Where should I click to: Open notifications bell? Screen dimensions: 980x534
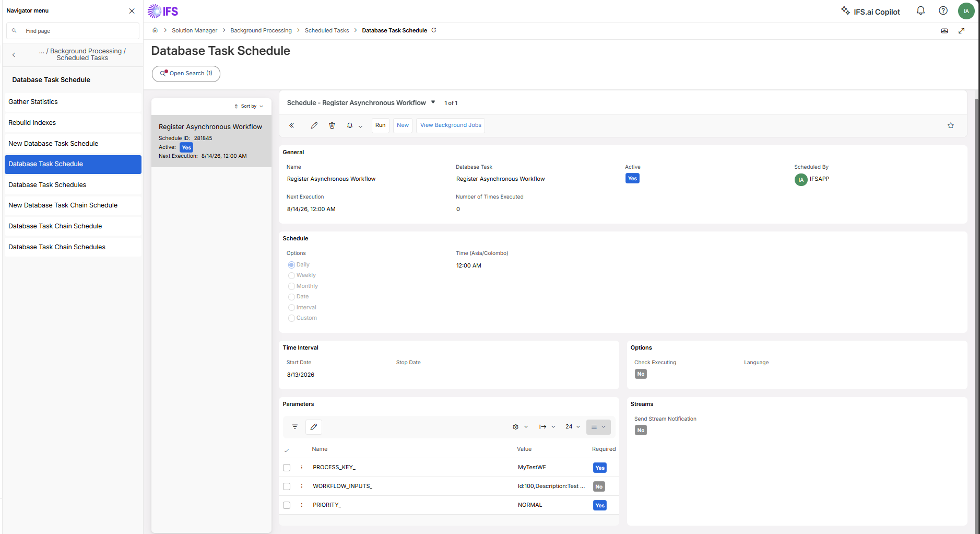tap(920, 11)
